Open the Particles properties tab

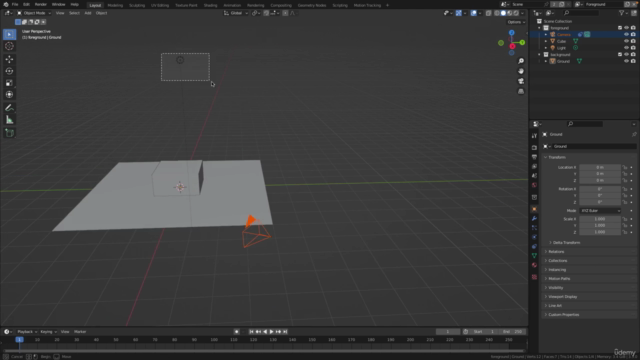coord(534,228)
